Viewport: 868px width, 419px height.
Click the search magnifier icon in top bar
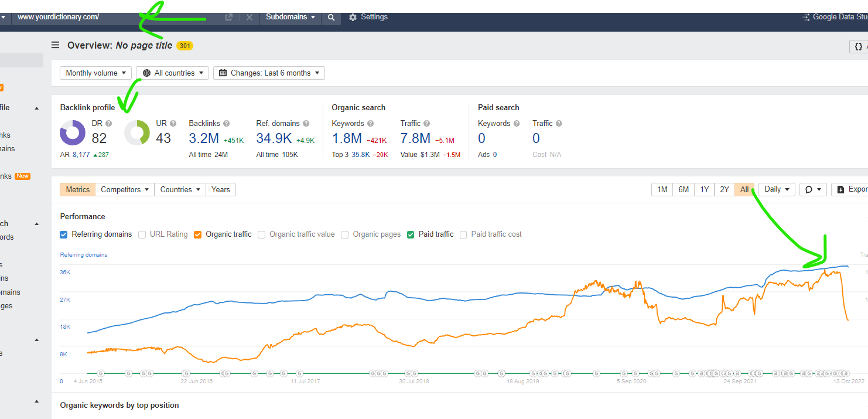331,18
